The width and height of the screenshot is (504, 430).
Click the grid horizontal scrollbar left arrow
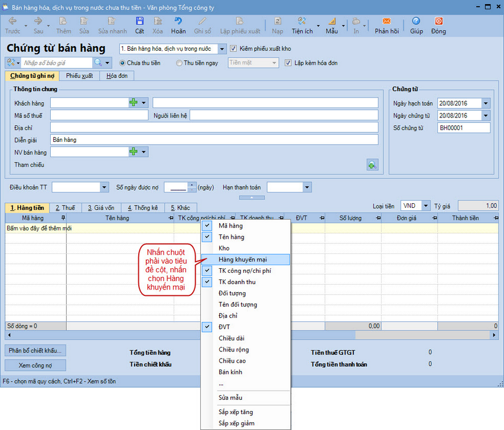[x=9, y=335]
